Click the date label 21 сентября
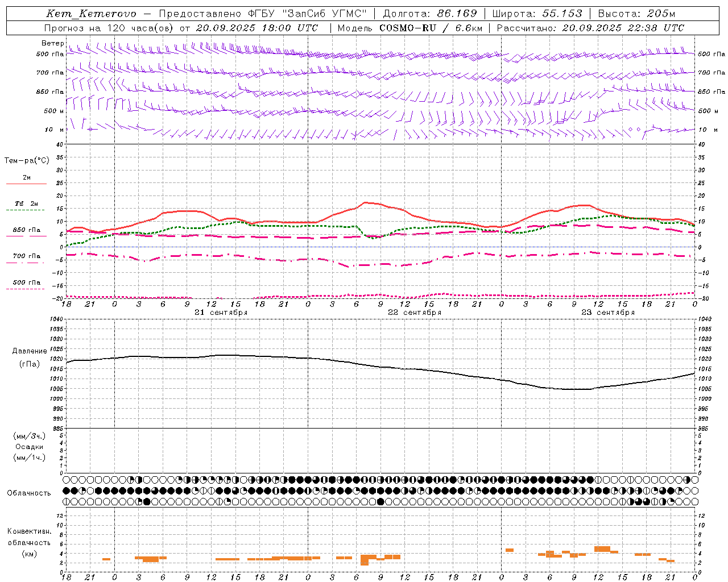 point(221,313)
